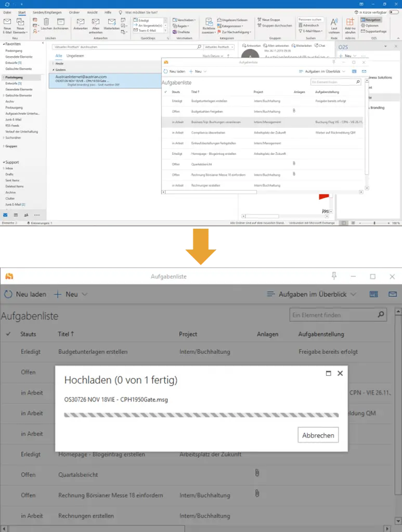
Task: Click the enlarged Aufgabenliste horizontal scrollbar
Action: point(96,528)
